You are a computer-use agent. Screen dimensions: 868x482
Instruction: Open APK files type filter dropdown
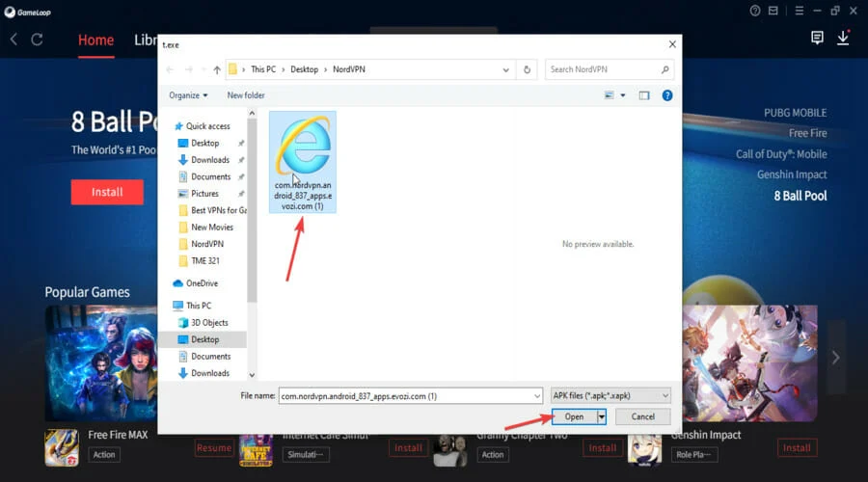click(610, 395)
